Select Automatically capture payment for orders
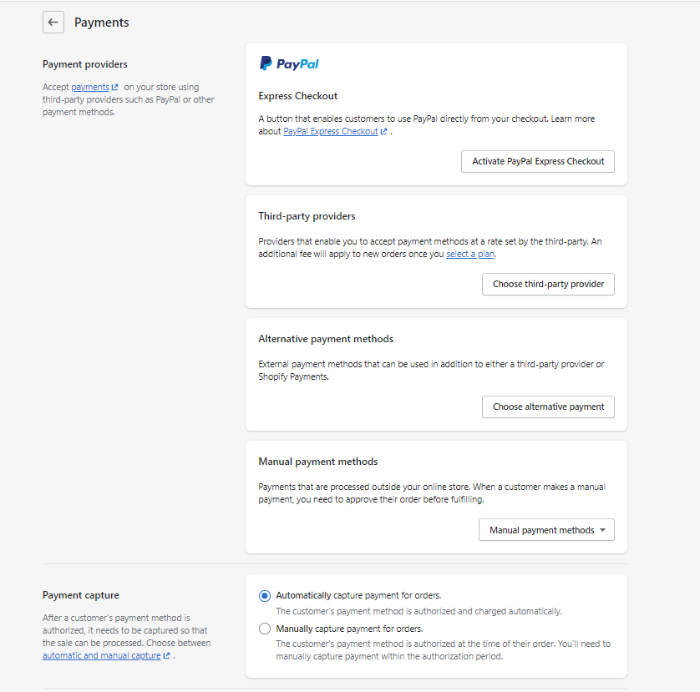 265,596
